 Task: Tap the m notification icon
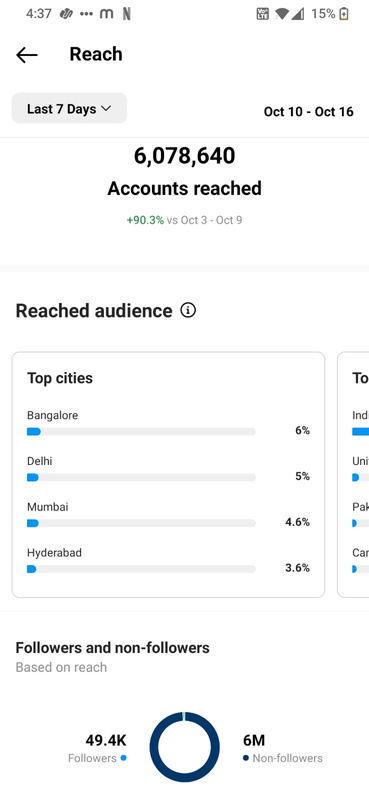click(106, 14)
